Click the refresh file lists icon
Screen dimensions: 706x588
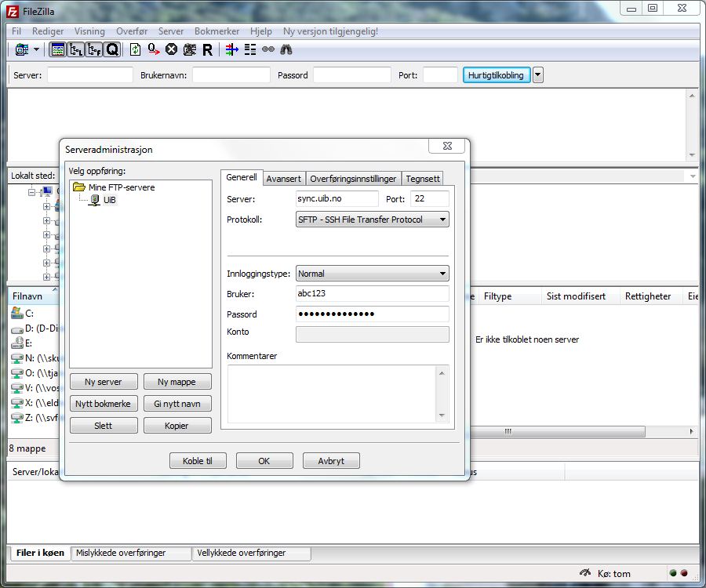click(136, 49)
